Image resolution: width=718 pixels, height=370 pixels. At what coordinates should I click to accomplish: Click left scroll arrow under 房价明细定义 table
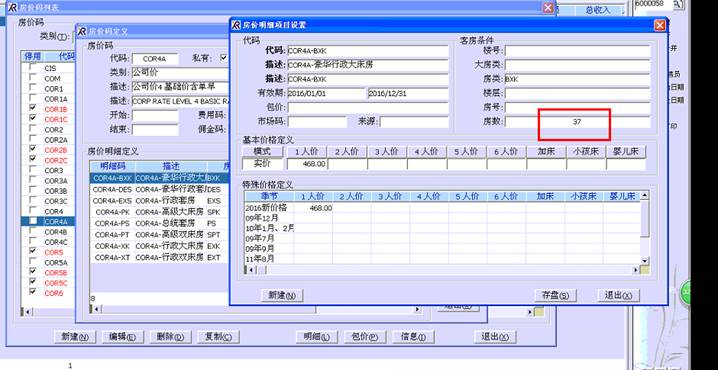96,310
